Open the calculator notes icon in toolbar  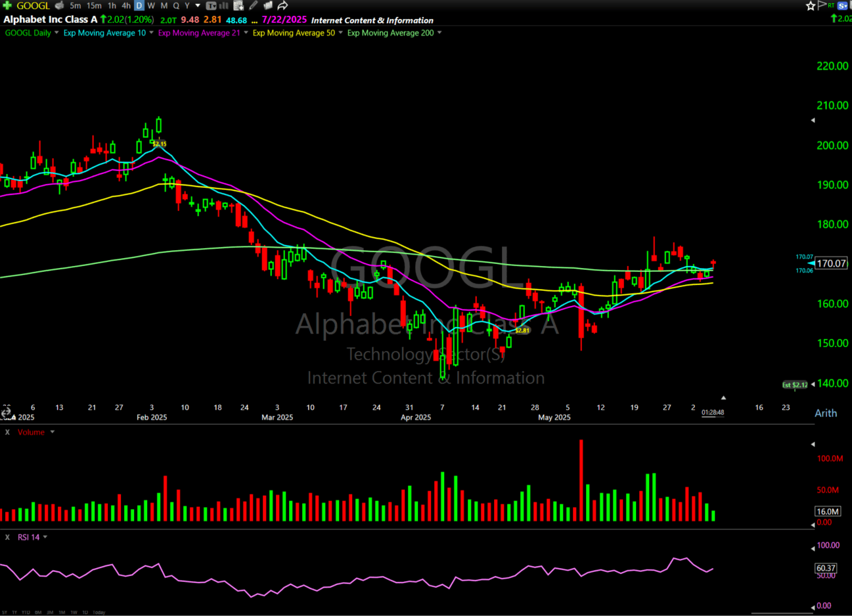pos(238,6)
